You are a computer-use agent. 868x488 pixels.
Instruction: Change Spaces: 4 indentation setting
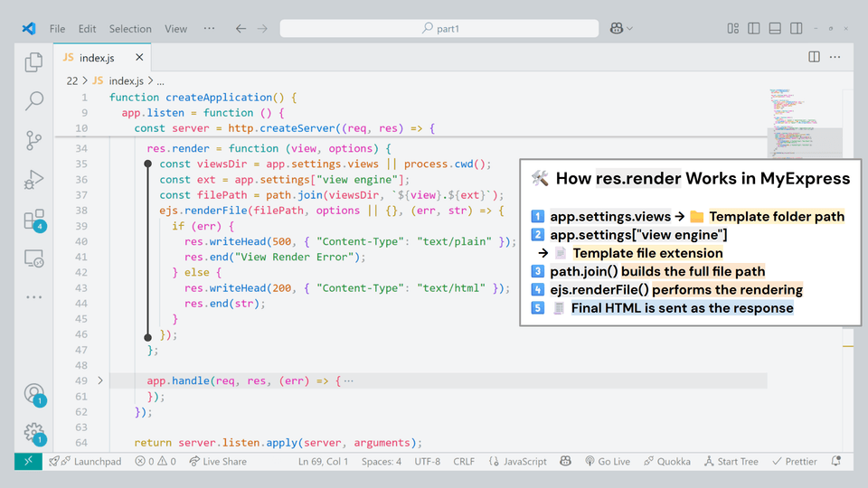point(382,462)
